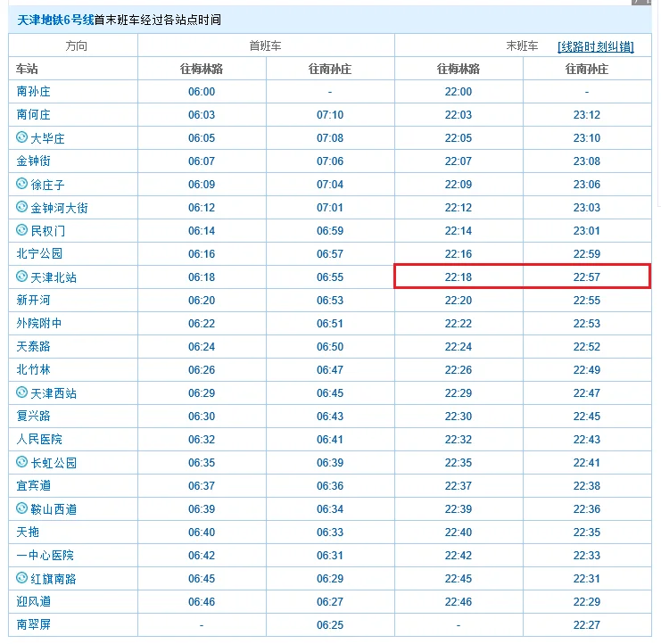Click the 末班车 column header
This screenshot has height=644, width=661.
[x=522, y=45]
